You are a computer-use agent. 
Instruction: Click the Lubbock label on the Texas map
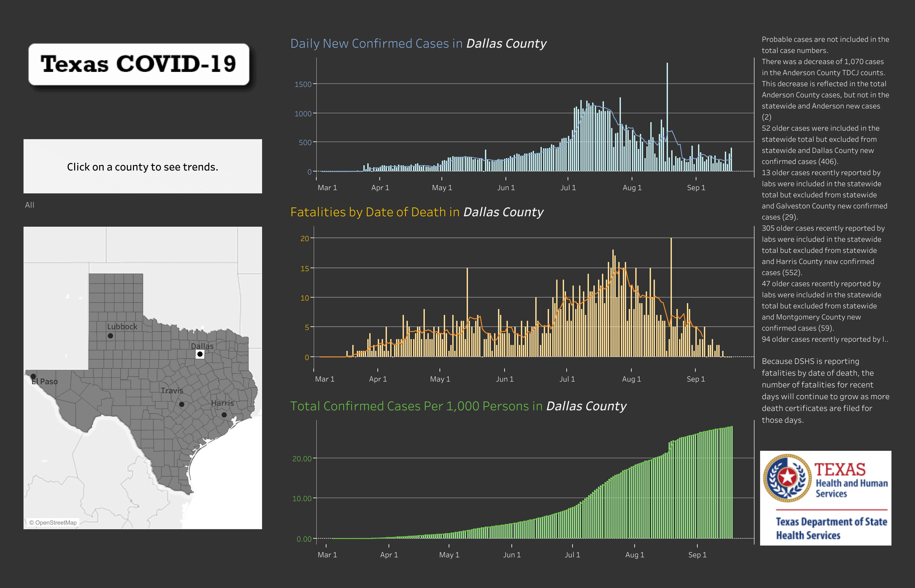(x=122, y=326)
